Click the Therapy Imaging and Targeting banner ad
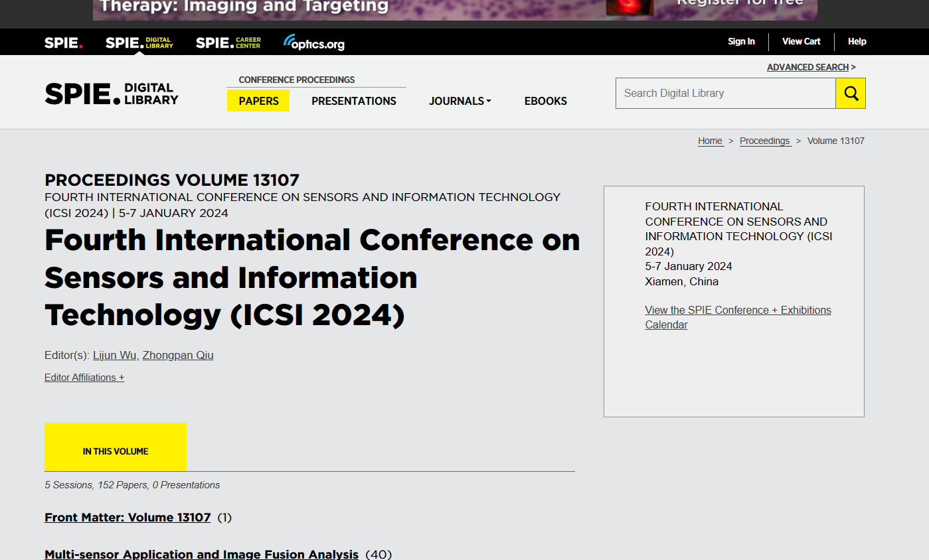This screenshot has width=929, height=560. [x=455, y=10]
